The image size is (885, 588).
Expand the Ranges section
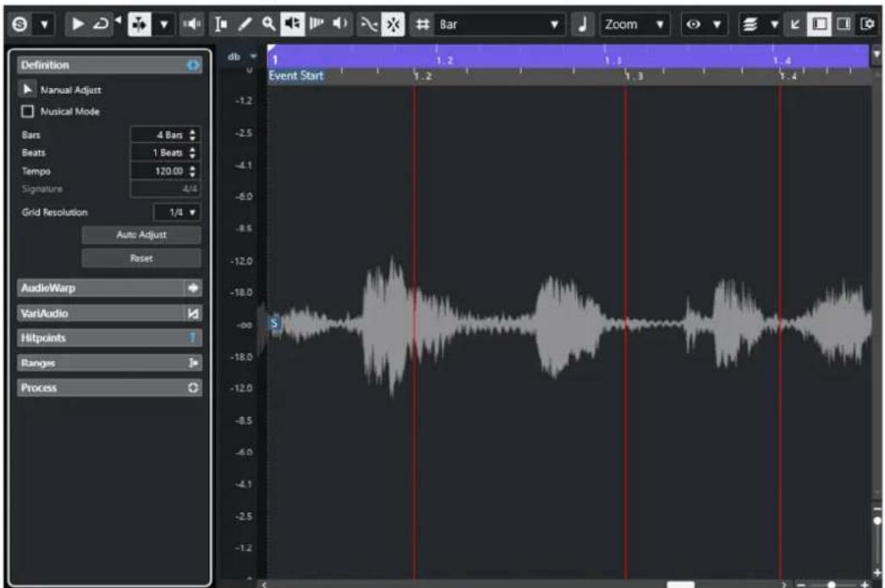[109, 363]
